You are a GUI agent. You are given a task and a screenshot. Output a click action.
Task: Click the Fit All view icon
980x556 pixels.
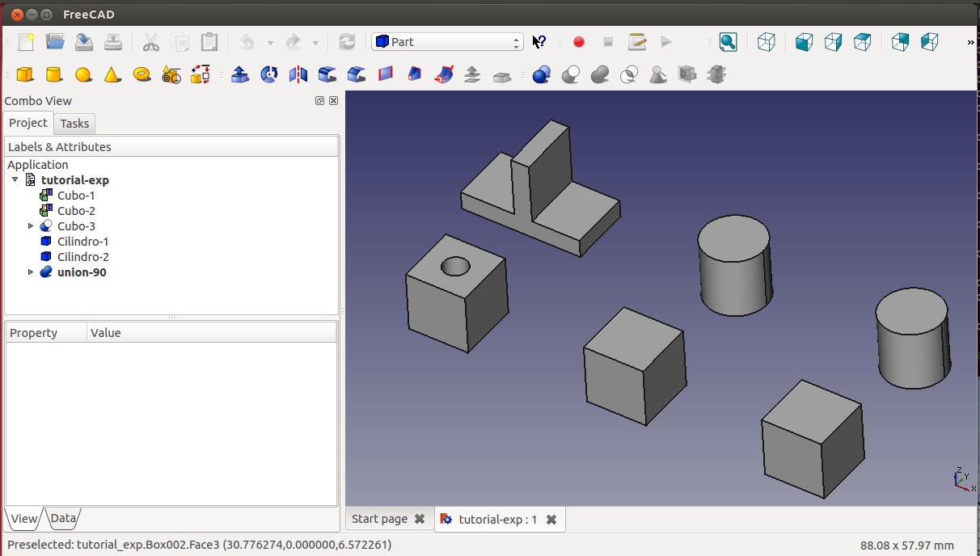728,42
